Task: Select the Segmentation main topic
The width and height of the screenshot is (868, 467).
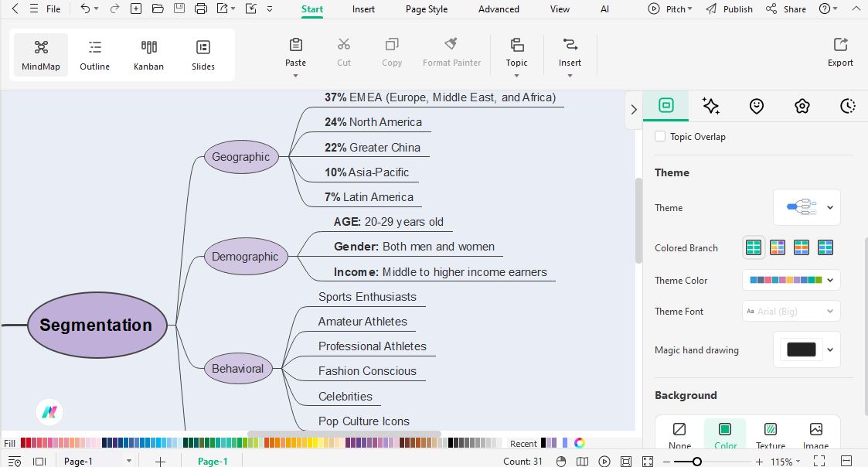Action: pyautogui.click(x=97, y=326)
